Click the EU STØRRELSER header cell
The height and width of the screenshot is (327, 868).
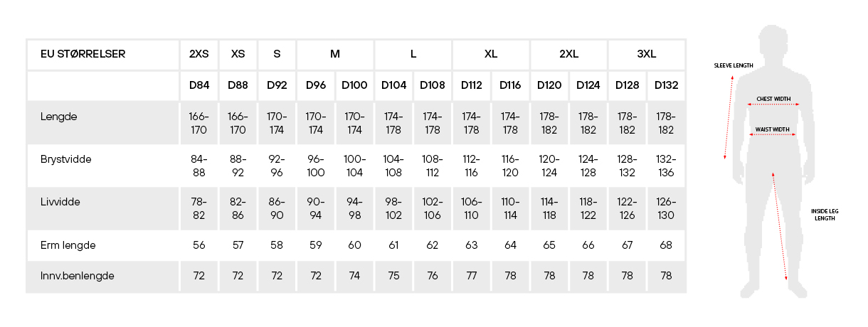(83, 55)
